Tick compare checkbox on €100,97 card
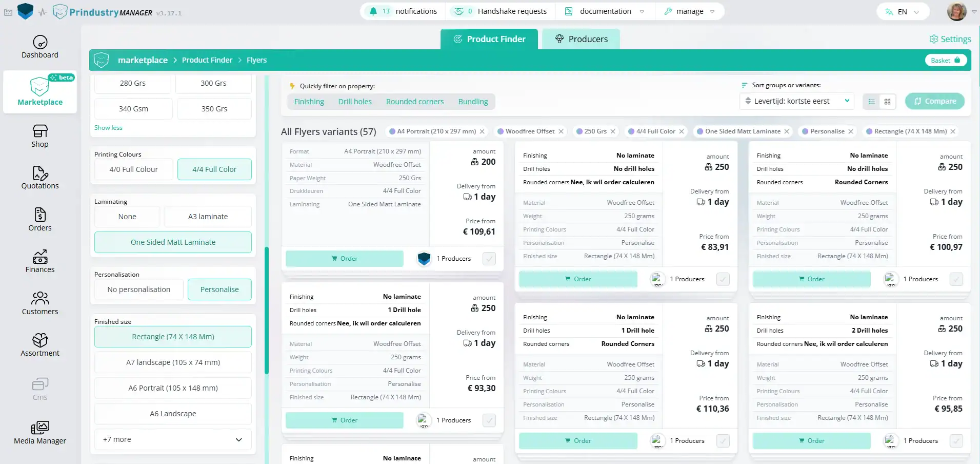 (x=956, y=279)
